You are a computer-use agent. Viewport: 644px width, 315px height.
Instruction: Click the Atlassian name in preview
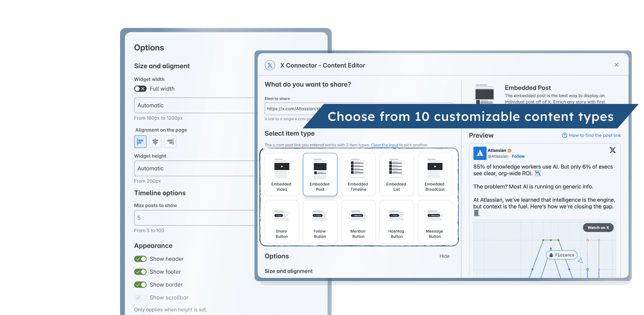497,150
